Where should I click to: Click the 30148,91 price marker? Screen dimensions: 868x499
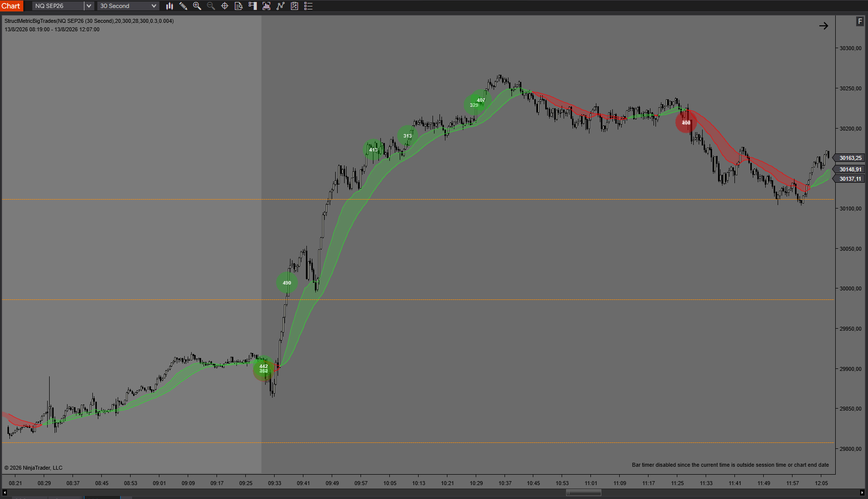[850, 169]
